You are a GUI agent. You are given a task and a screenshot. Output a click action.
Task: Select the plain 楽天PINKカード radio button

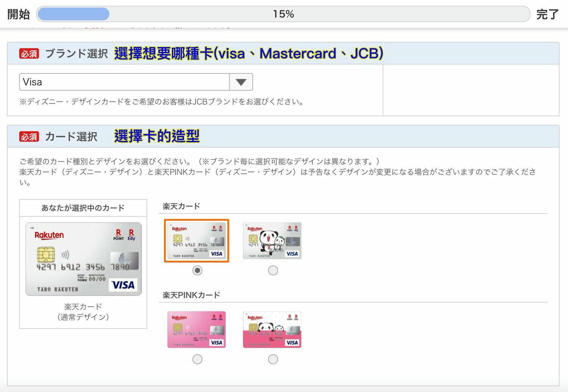pos(197,359)
